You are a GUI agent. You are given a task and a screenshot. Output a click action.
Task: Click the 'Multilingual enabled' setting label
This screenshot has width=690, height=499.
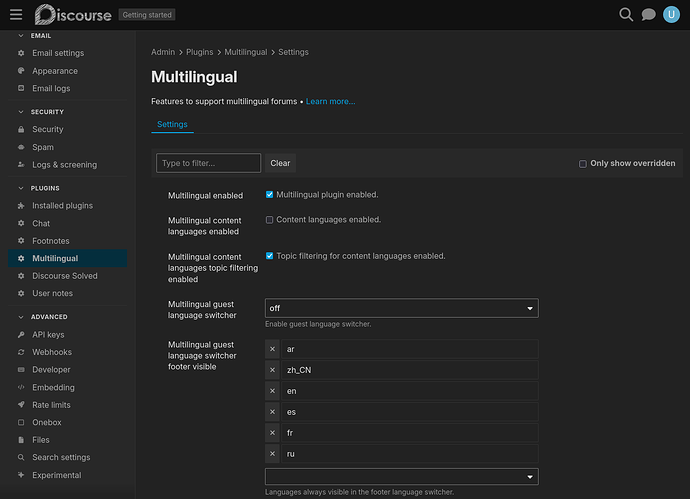(x=206, y=195)
